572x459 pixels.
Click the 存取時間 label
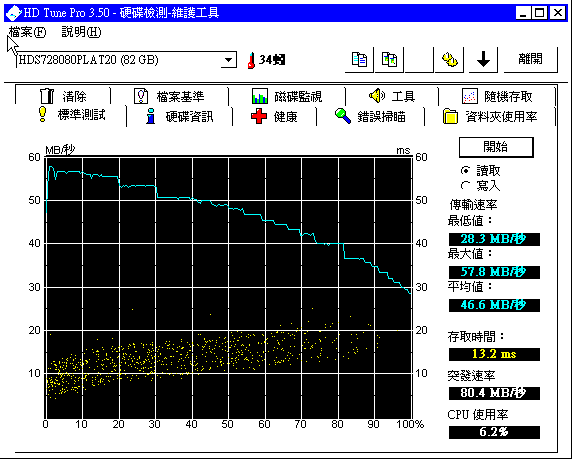(x=475, y=336)
